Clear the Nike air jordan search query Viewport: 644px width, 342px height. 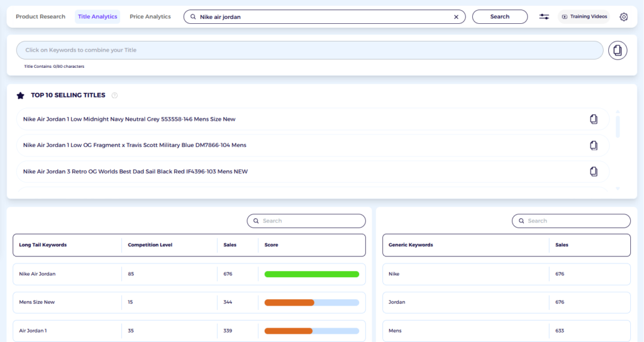[x=456, y=17]
